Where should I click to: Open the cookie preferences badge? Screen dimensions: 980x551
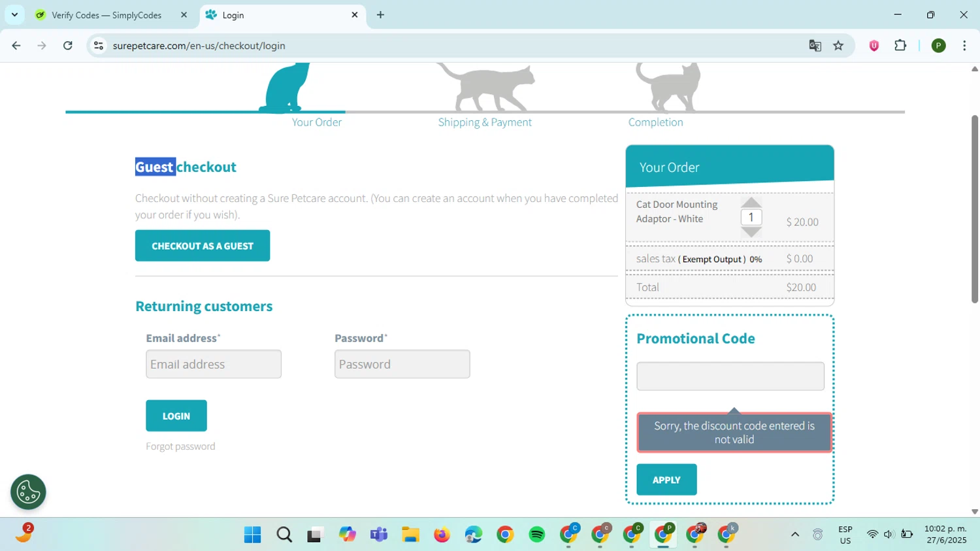(28, 492)
